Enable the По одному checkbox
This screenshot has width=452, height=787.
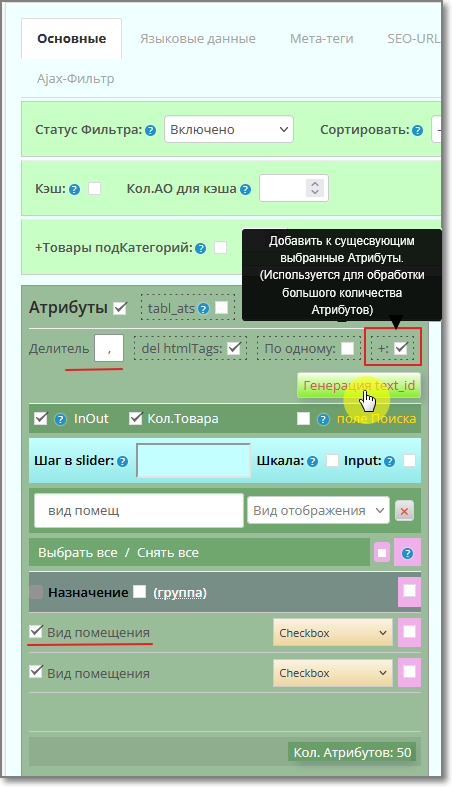click(347, 348)
